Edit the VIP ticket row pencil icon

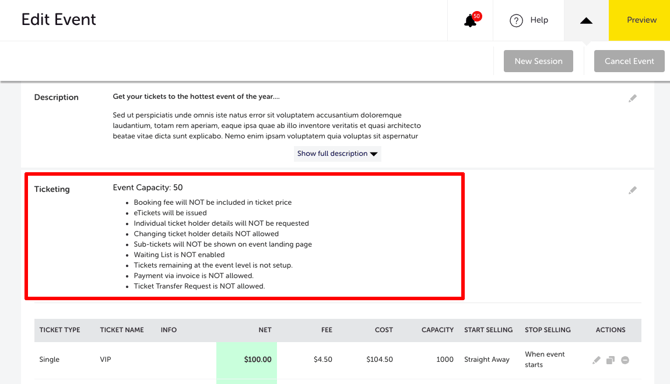tap(597, 360)
